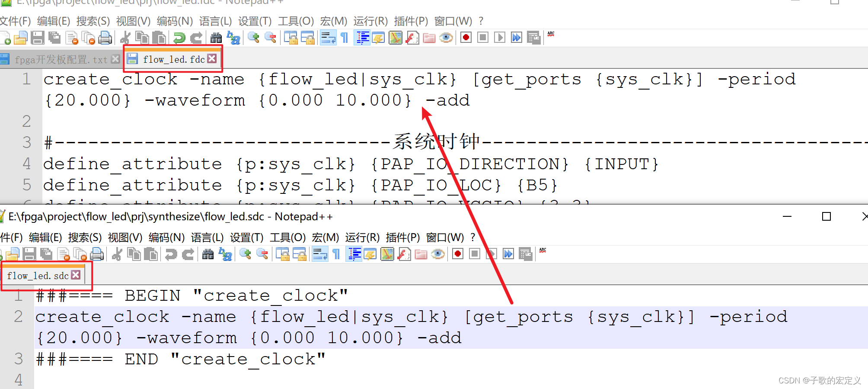Open 编辑(E) menu in flow_led.fdc window
This screenshot has width=868, height=389.
tap(54, 21)
